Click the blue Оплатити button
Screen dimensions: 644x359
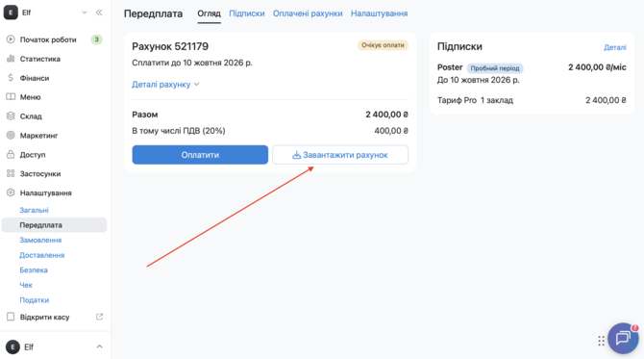[x=200, y=155]
